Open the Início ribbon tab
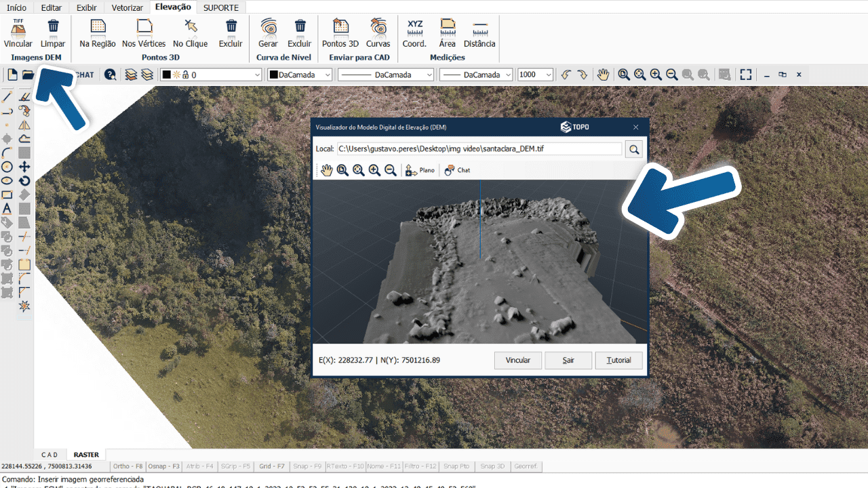The width and height of the screenshot is (868, 488). pos(17,7)
